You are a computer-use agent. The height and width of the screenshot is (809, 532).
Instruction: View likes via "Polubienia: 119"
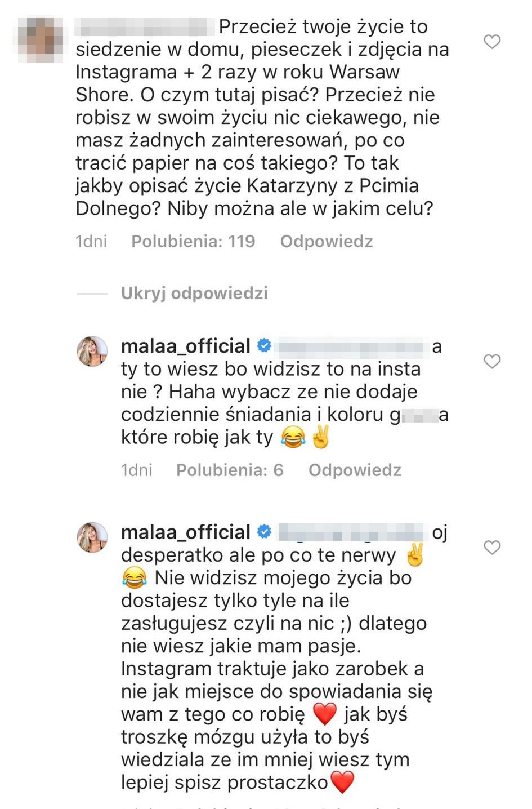tap(193, 242)
